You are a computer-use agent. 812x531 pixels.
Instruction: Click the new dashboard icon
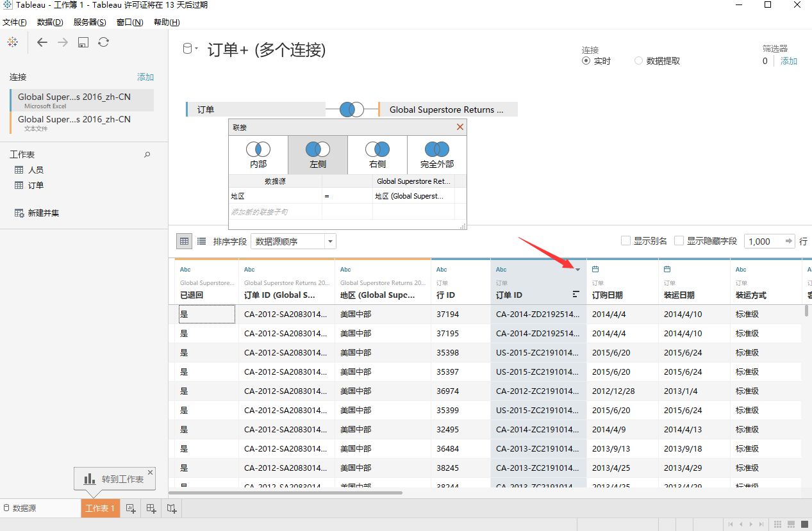point(151,509)
